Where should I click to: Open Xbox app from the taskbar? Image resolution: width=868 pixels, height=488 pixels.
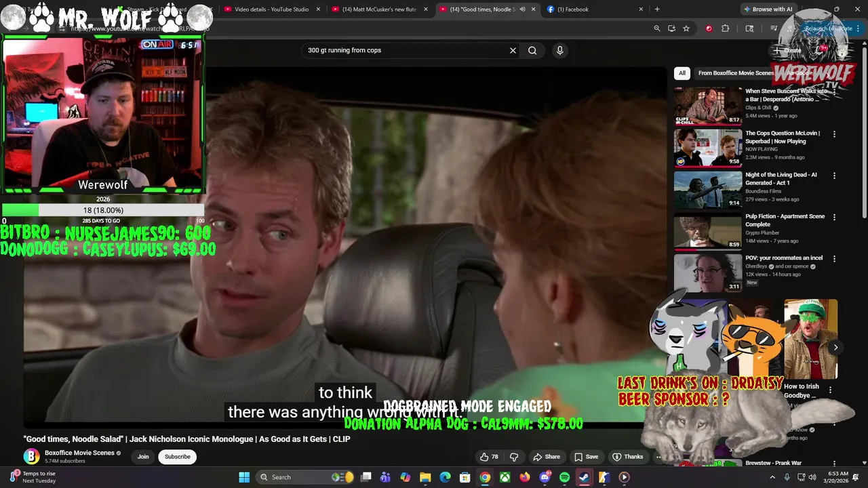click(x=505, y=477)
